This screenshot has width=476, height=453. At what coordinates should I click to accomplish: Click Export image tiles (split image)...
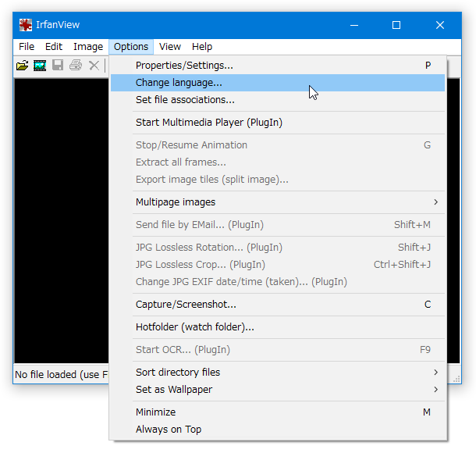tap(278, 180)
